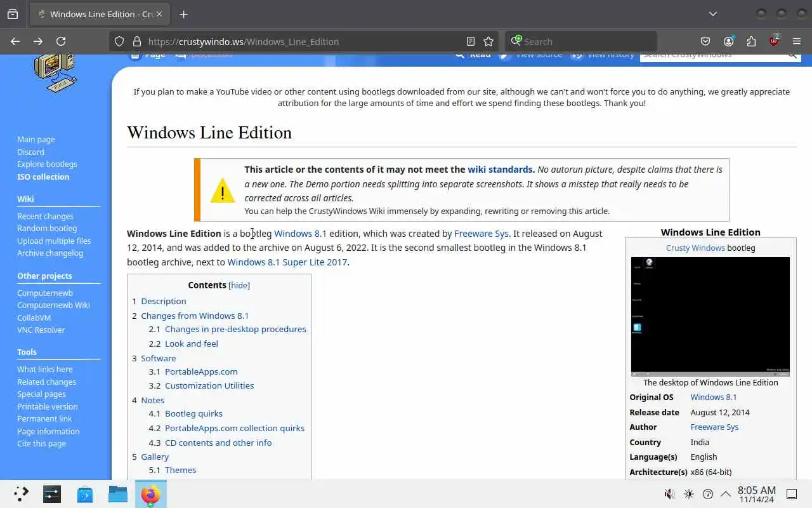This screenshot has width=812, height=508.
Task: Open muted audio volume tray icon
Action: 669,494
